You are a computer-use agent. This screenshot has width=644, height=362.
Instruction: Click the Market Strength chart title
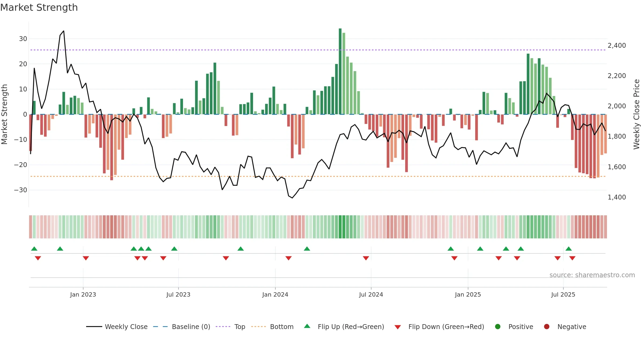pyautogui.click(x=39, y=8)
